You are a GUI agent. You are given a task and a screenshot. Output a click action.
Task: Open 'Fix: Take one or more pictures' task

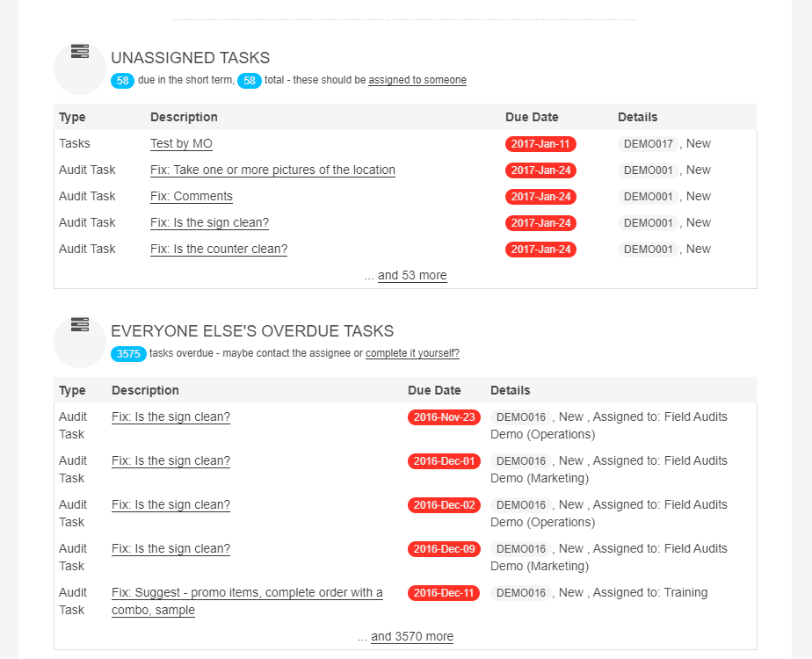click(x=272, y=170)
